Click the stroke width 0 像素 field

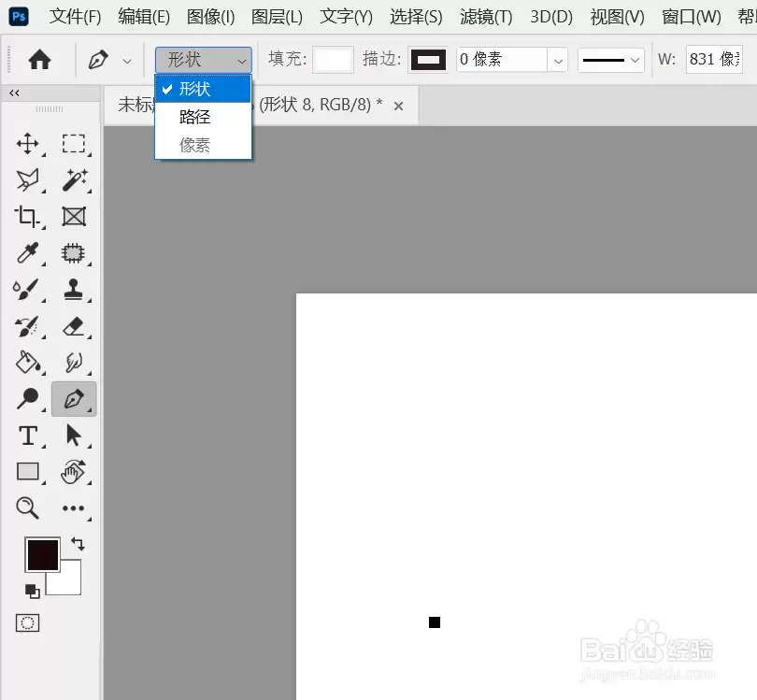point(502,60)
